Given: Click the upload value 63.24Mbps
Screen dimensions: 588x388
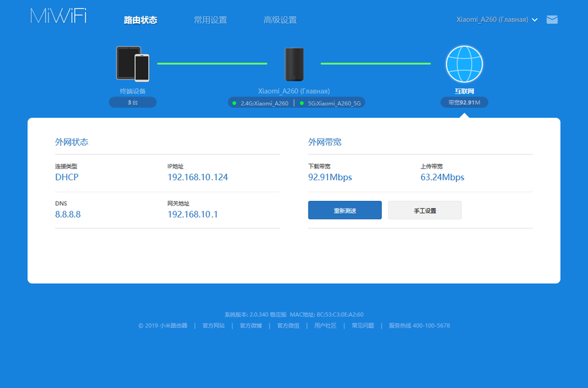Looking at the screenshot, I should coord(443,177).
